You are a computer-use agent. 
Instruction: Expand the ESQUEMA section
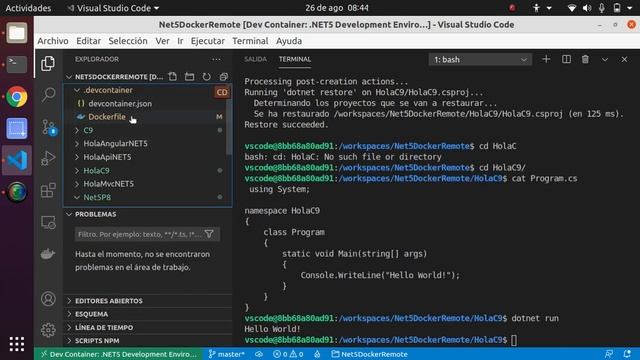pos(147,314)
